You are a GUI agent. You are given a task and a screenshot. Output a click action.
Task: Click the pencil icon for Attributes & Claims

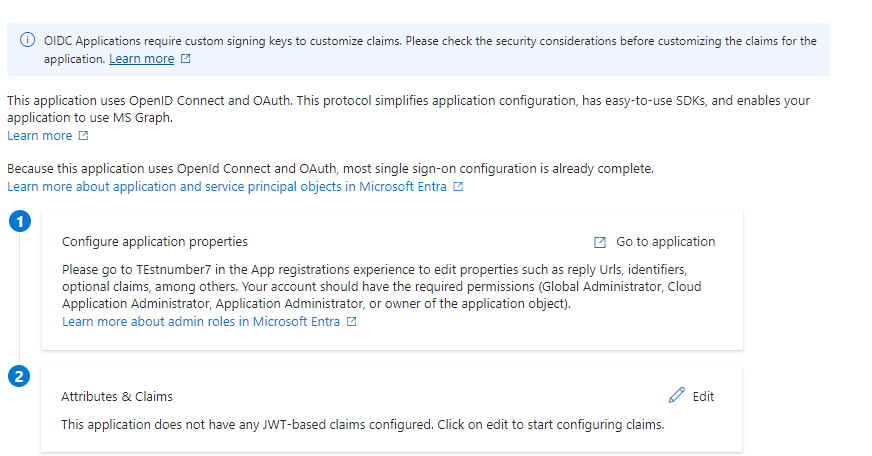[676, 395]
